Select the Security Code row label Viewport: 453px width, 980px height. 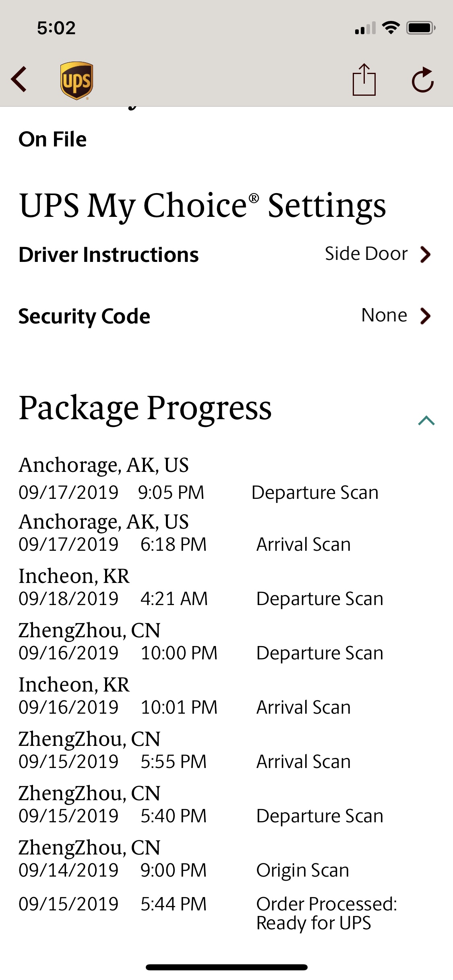pos(85,316)
